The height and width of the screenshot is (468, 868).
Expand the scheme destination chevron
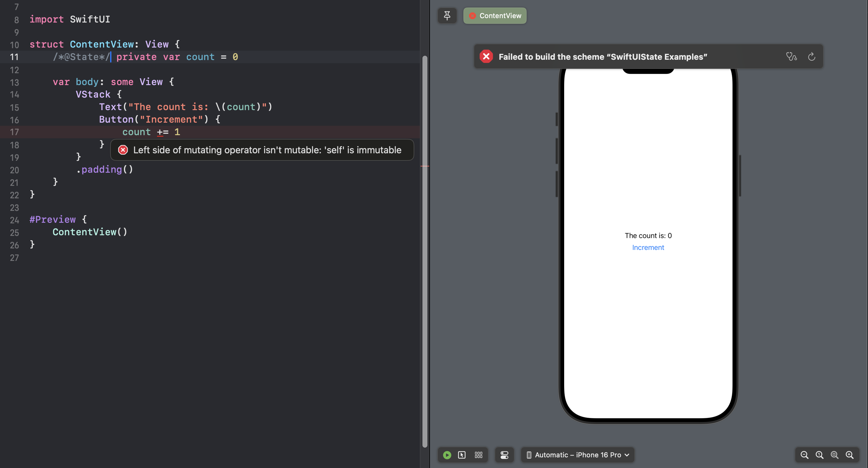[x=627, y=455]
